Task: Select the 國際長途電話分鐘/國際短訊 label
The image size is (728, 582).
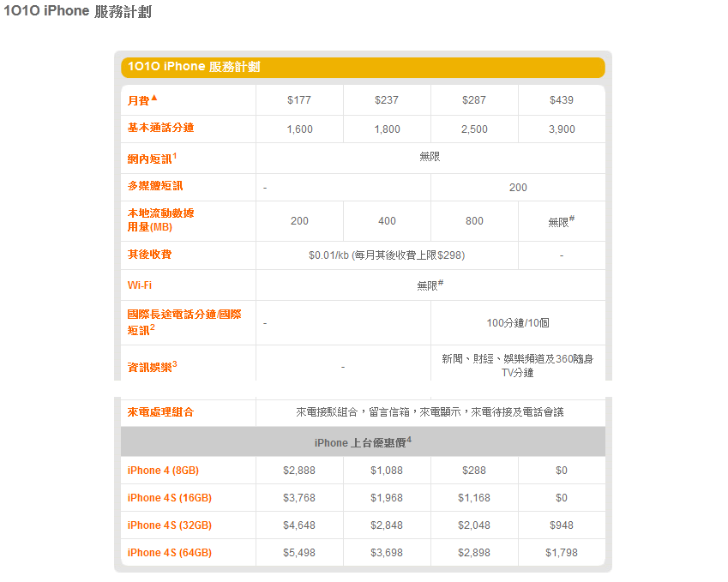Action: coord(184,322)
